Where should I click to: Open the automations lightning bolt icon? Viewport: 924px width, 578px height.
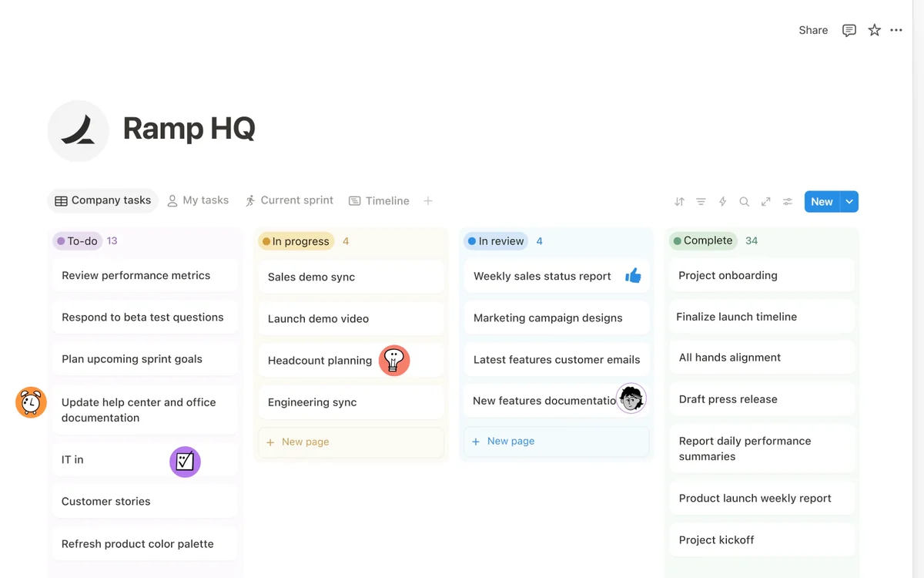(x=722, y=201)
